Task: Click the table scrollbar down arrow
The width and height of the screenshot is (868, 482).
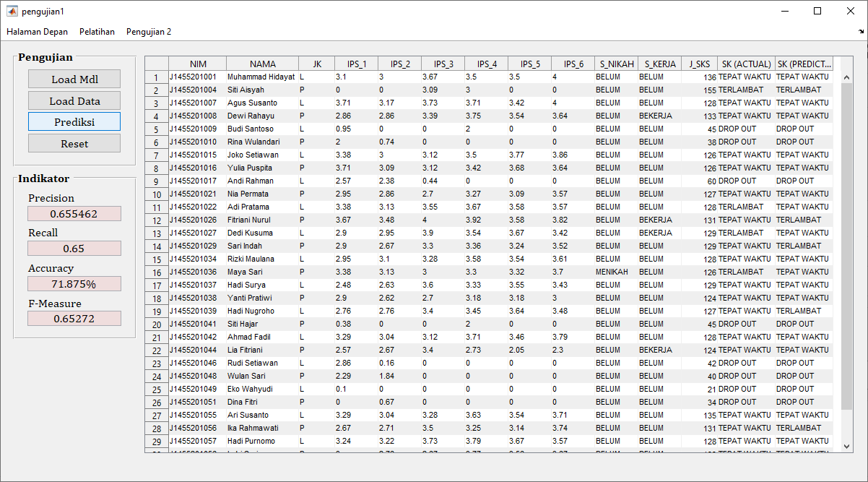Action: coord(847,447)
